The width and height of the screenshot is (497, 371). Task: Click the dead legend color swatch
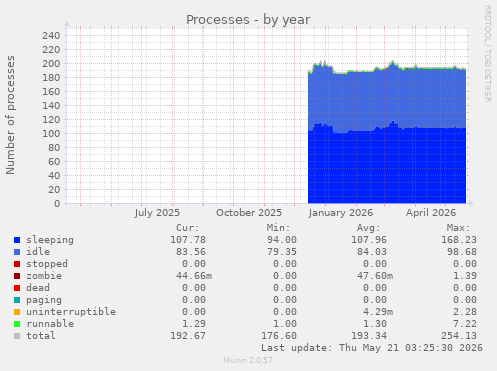[x=17, y=288]
